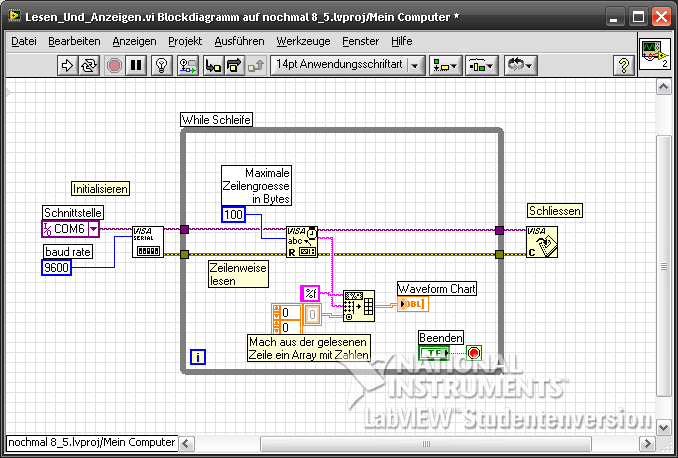Viewport: 678px width, 458px height.
Task: Click the Mach aus der gelesenen Zeile comment
Action: click(309, 348)
